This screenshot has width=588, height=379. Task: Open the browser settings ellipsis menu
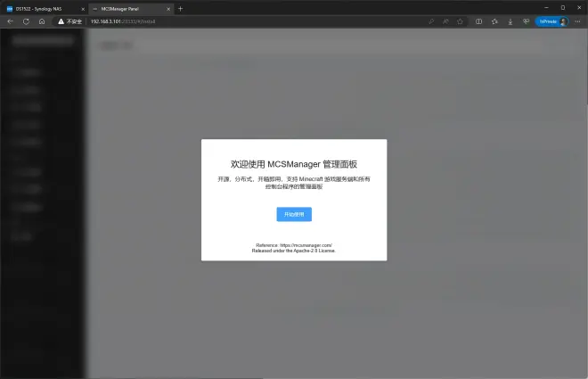[x=577, y=21]
